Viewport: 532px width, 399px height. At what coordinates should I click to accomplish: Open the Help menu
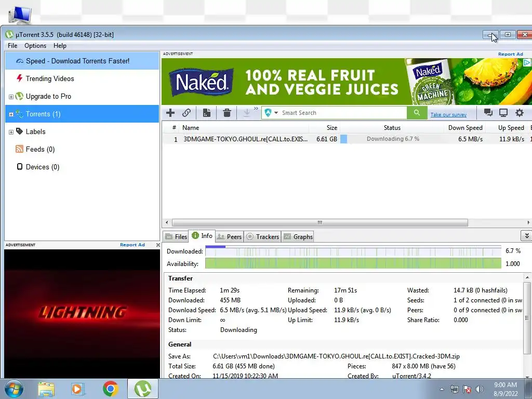[x=60, y=46]
